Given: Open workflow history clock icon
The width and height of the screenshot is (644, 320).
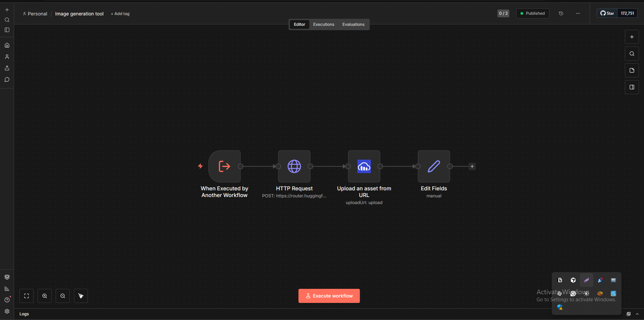Looking at the screenshot, I should pos(561,13).
